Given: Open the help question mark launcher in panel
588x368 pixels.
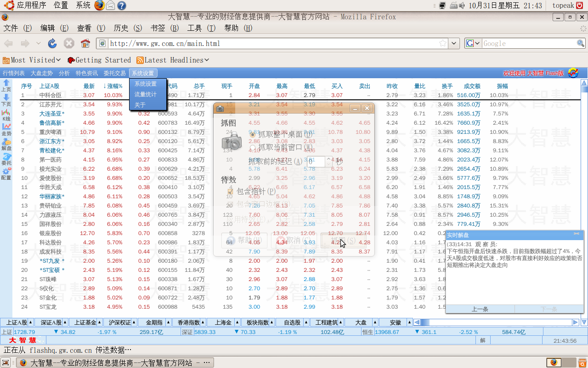Looking at the screenshot, I should tap(122, 6).
